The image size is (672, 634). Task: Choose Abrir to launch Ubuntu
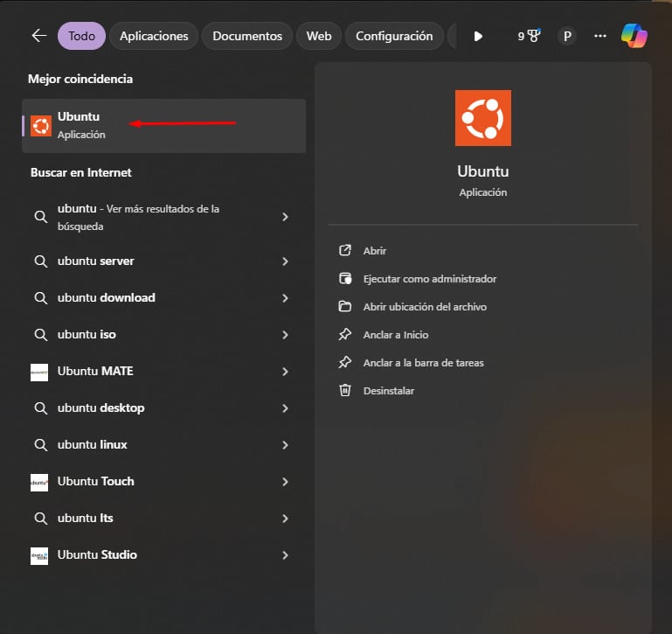point(375,251)
